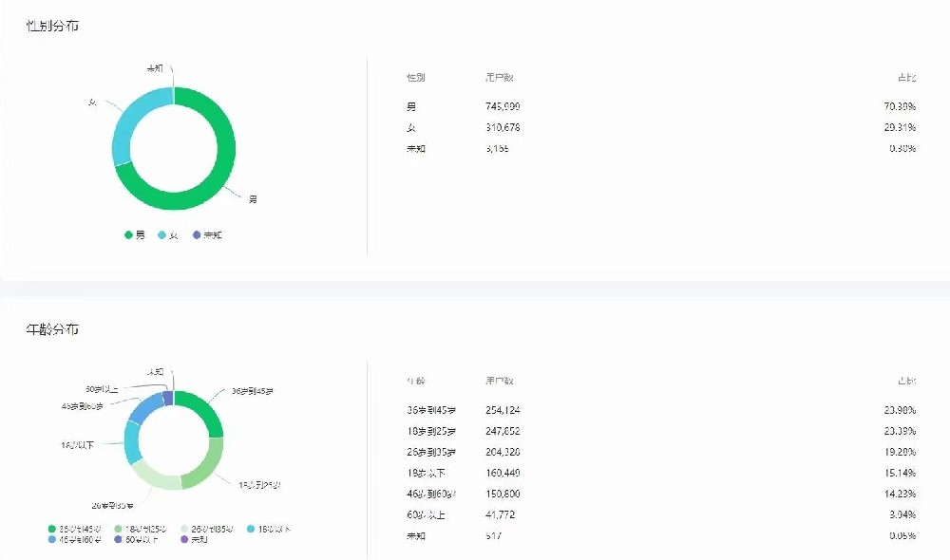Viewport: 950px width, 560px height.
Task: Click the 占比 column header in gender table
Action: click(x=906, y=77)
